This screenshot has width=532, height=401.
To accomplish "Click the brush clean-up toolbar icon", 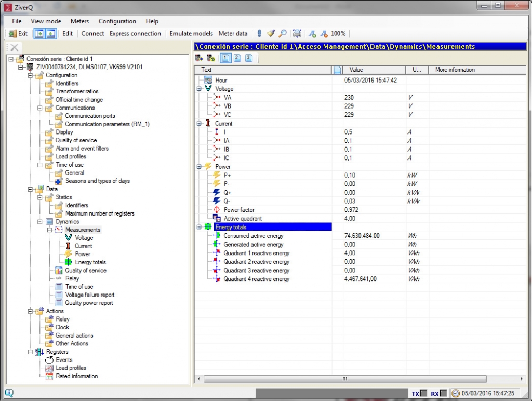I will point(271,33).
